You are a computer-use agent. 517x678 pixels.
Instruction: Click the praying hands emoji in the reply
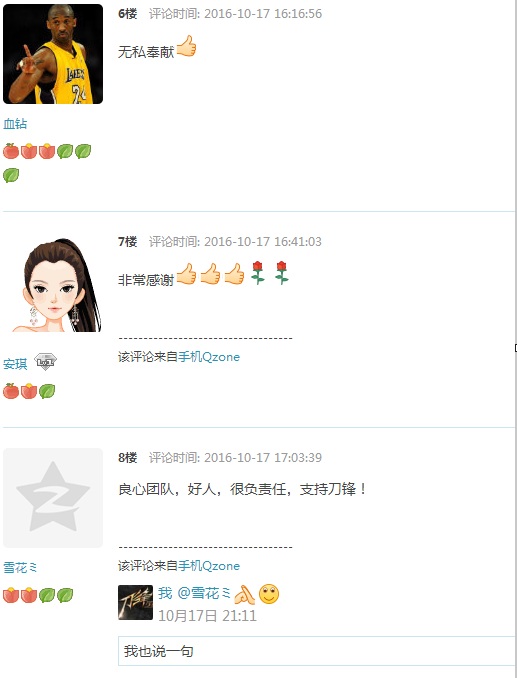point(244,594)
